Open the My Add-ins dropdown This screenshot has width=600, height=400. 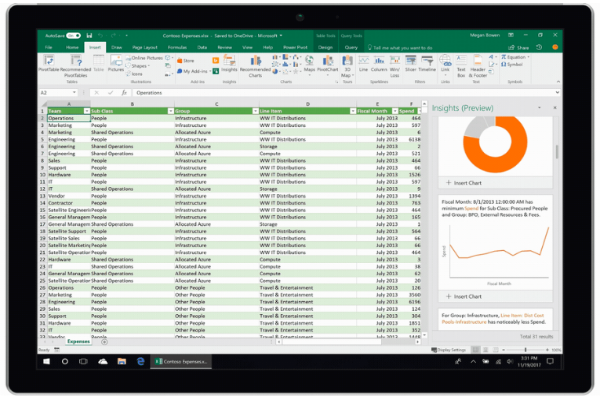(194, 71)
